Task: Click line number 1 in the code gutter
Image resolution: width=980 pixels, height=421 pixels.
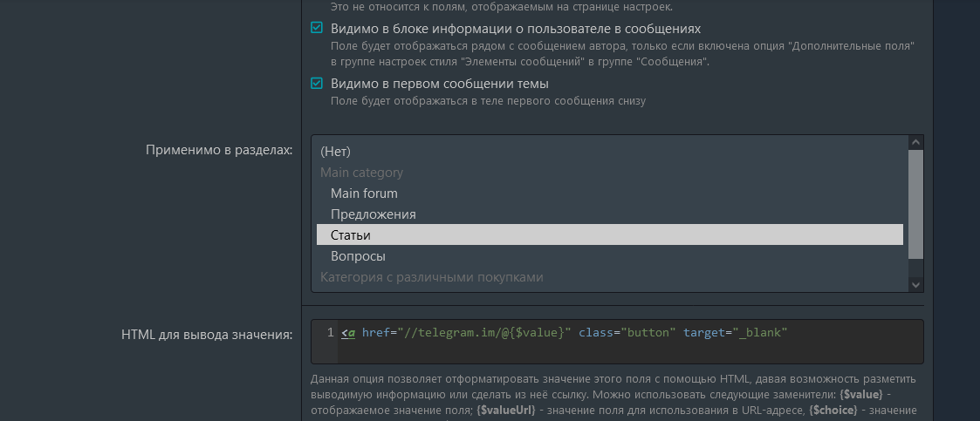Action: [330, 333]
